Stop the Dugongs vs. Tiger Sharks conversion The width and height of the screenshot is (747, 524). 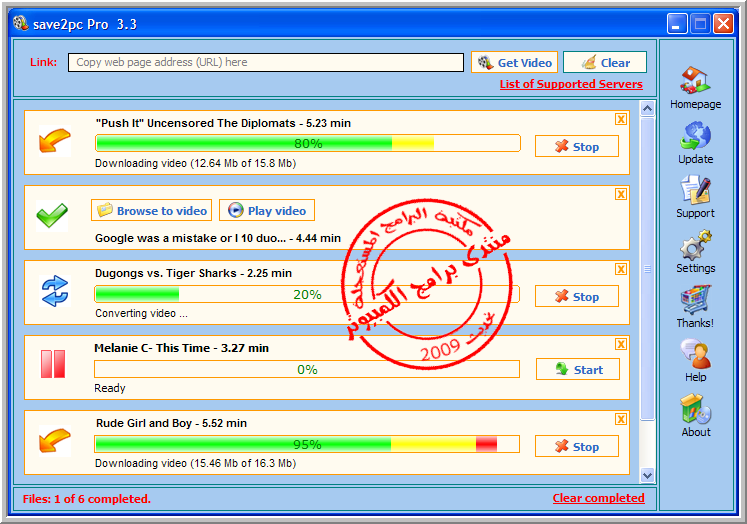pos(577,296)
